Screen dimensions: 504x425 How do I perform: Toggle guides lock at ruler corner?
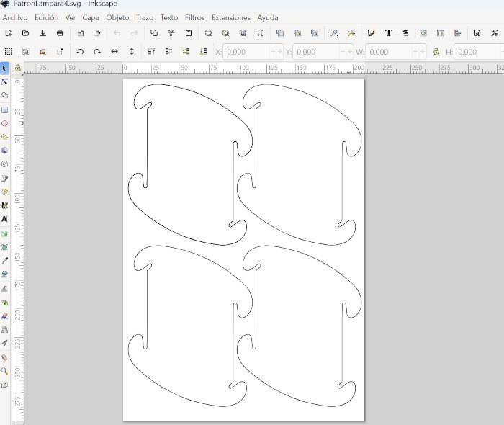pos(17,68)
